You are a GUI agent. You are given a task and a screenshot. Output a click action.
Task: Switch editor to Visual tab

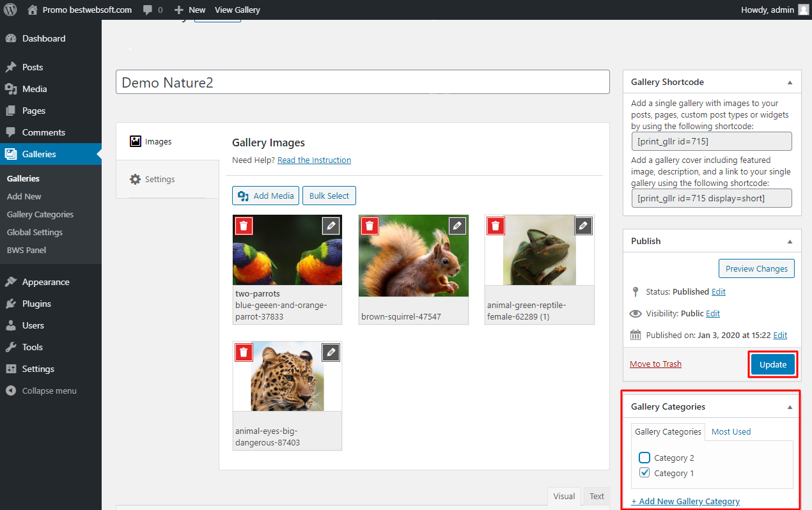point(564,496)
